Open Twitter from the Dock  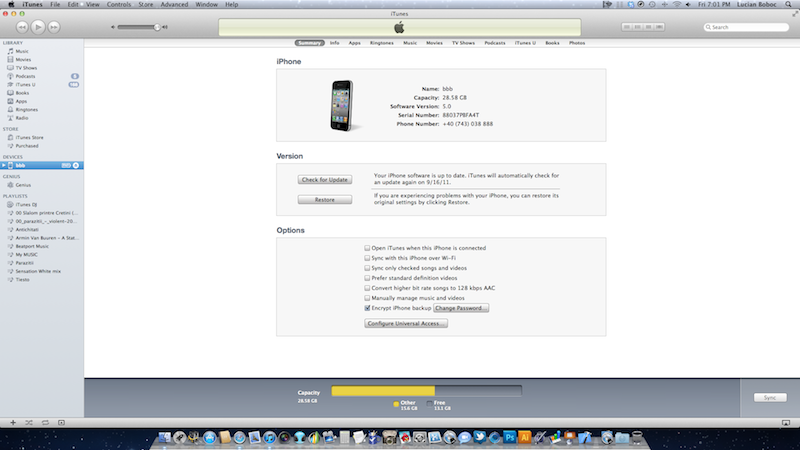coord(479,437)
